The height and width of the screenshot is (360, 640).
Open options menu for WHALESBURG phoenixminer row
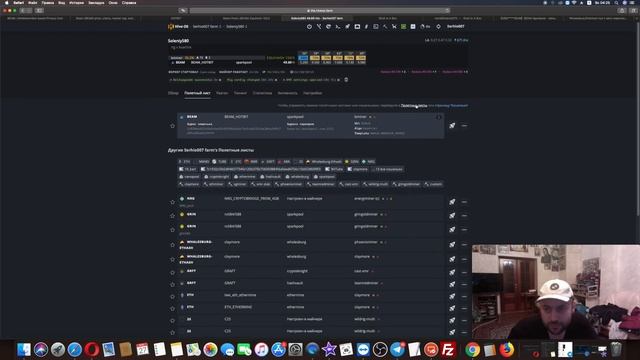click(464, 244)
